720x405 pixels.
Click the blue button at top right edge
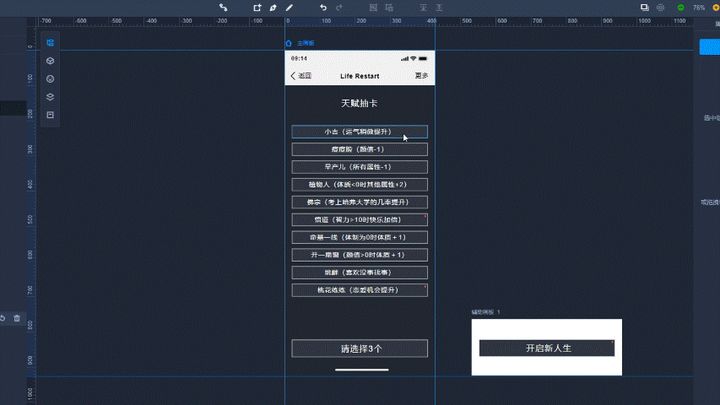[x=710, y=47]
